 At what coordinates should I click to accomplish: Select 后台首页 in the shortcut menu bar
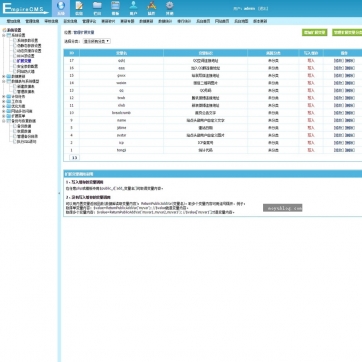[203, 21]
